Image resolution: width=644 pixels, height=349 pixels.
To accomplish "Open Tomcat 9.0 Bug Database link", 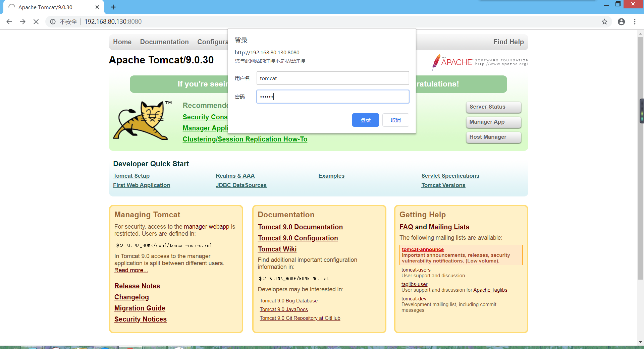I will 288,301.
